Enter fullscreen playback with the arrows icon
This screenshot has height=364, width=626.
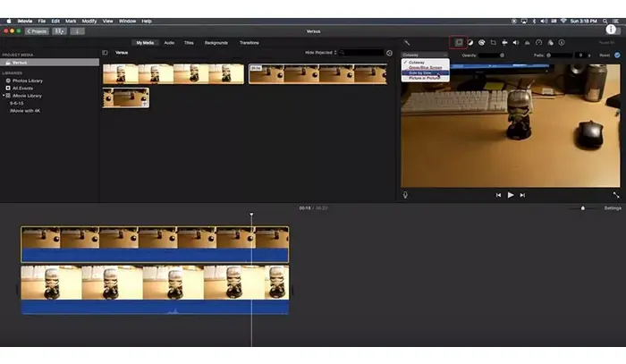pyautogui.click(x=616, y=195)
